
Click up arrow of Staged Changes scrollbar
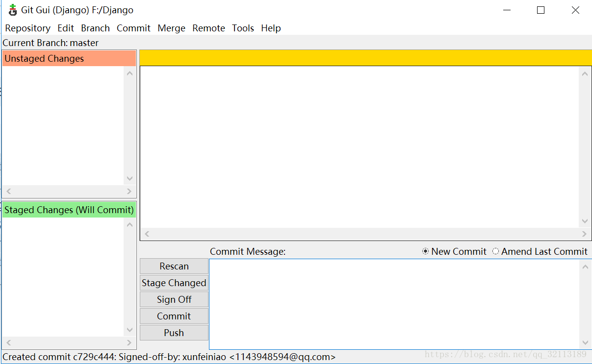(x=129, y=225)
